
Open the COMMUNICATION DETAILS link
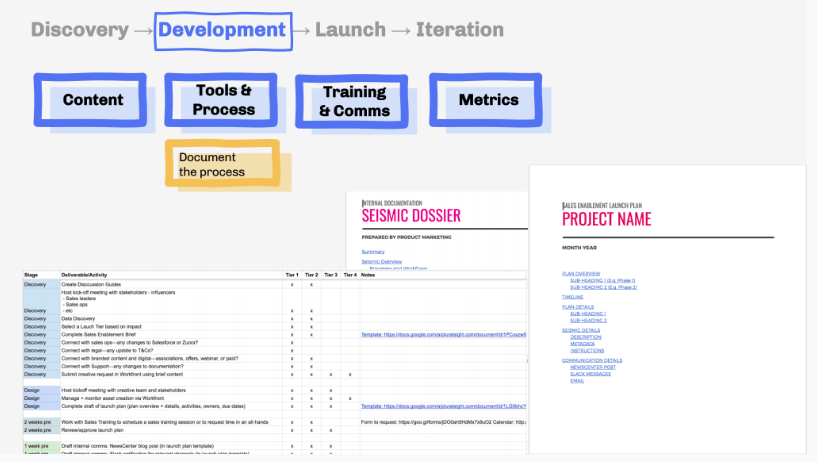click(x=592, y=360)
